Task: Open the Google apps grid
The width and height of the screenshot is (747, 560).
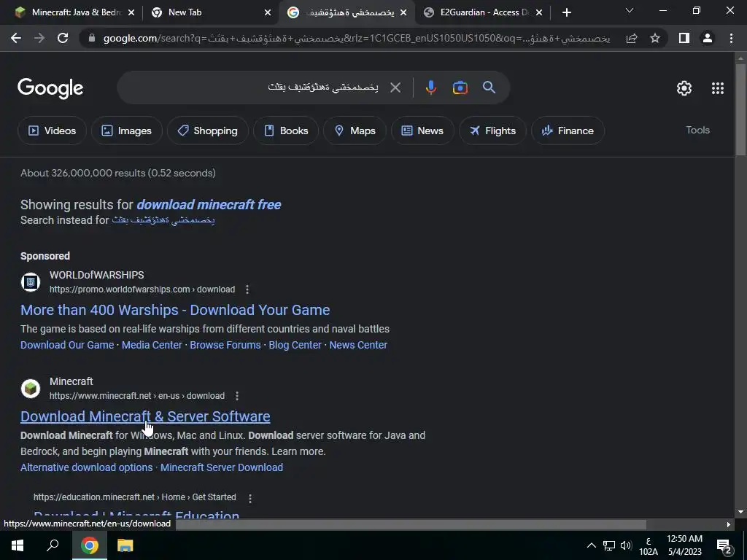Action: (x=718, y=88)
